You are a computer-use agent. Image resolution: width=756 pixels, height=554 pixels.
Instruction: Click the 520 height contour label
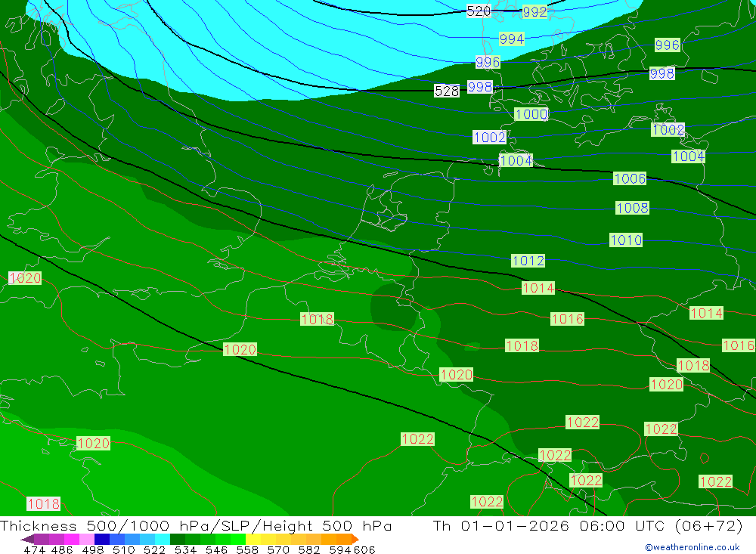(x=479, y=11)
